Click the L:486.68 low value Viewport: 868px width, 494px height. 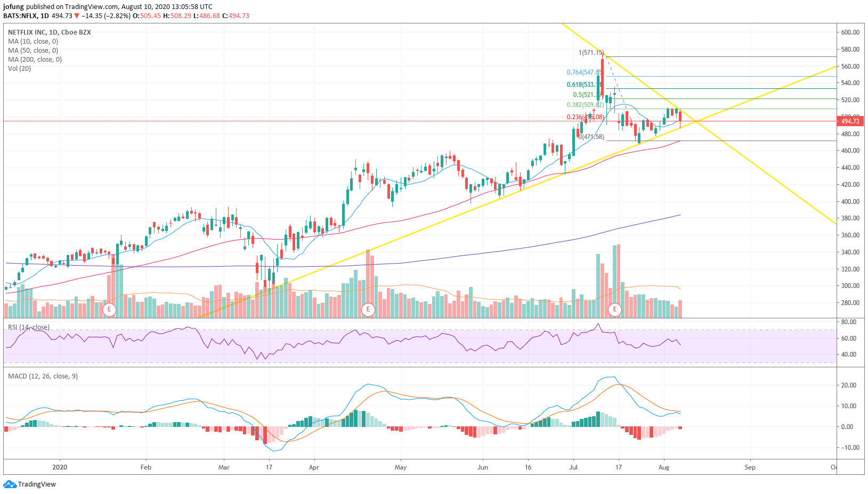[206, 16]
